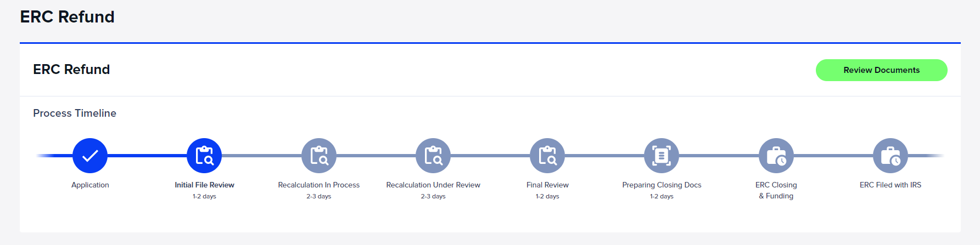Image resolution: width=980 pixels, height=245 pixels.
Task: Click the Recalculation In Process label
Action: coord(319,185)
